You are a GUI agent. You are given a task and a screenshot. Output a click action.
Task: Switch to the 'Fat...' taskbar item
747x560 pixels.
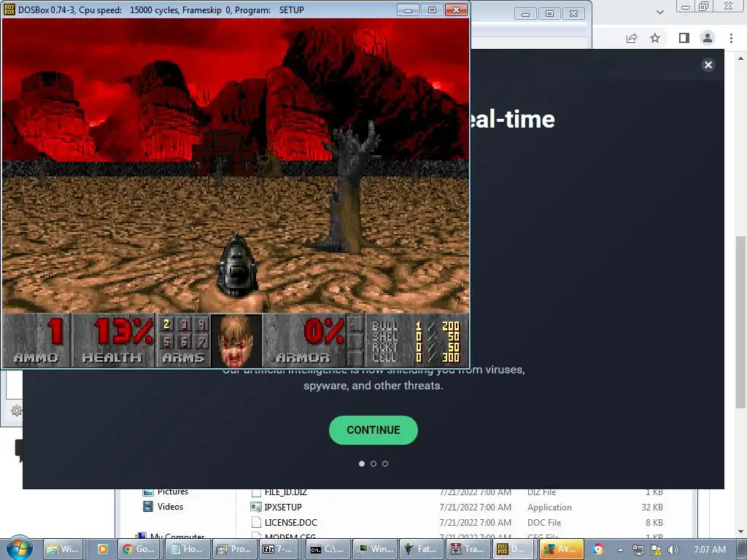pyautogui.click(x=422, y=549)
